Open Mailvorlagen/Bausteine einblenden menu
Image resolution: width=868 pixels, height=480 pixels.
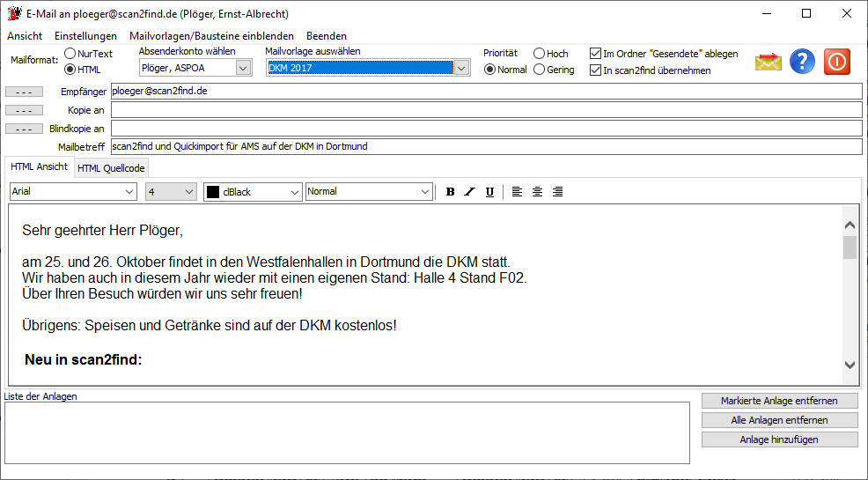click(x=211, y=36)
